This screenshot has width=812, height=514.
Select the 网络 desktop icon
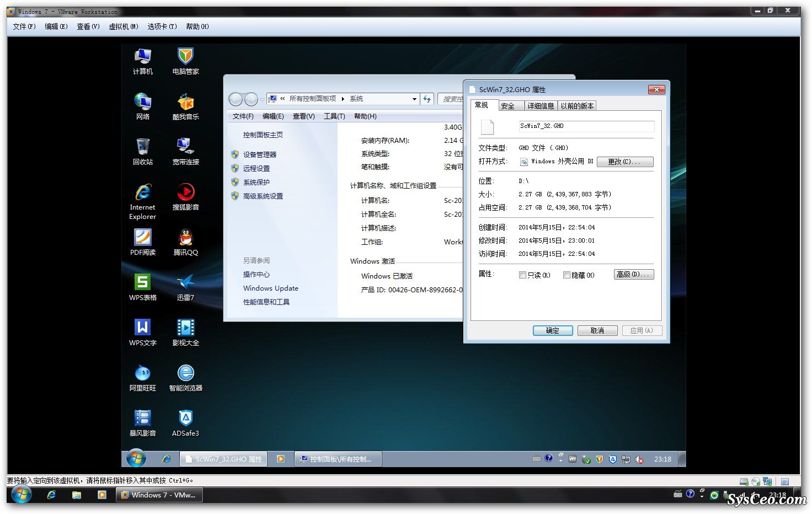point(143,106)
